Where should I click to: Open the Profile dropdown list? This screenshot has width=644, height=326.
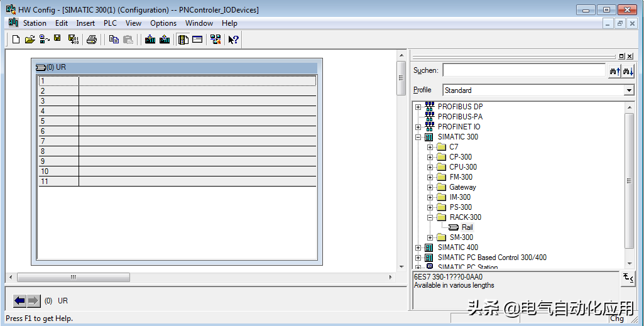[x=629, y=90]
